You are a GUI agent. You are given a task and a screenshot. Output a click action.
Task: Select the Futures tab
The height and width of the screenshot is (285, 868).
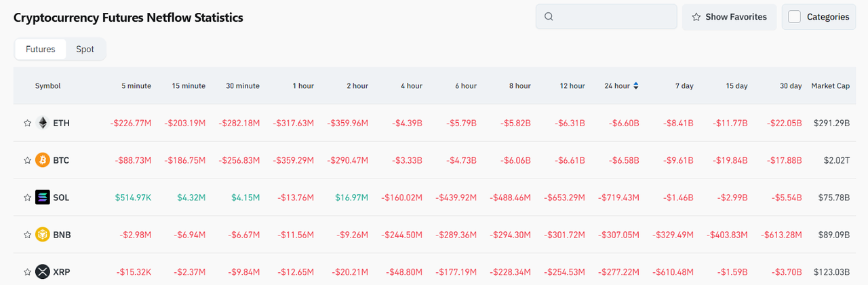tap(41, 50)
